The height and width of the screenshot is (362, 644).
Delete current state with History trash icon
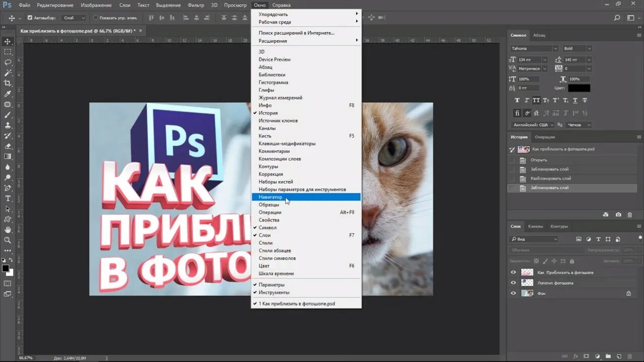[x=629, y=215]
